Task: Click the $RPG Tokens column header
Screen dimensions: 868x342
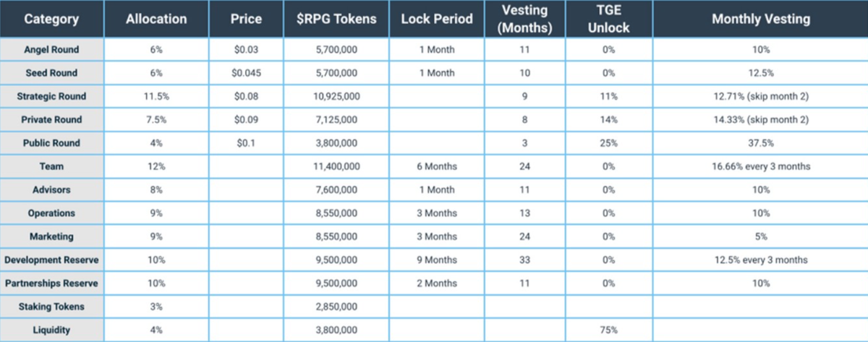Action: tap(336, 20)
